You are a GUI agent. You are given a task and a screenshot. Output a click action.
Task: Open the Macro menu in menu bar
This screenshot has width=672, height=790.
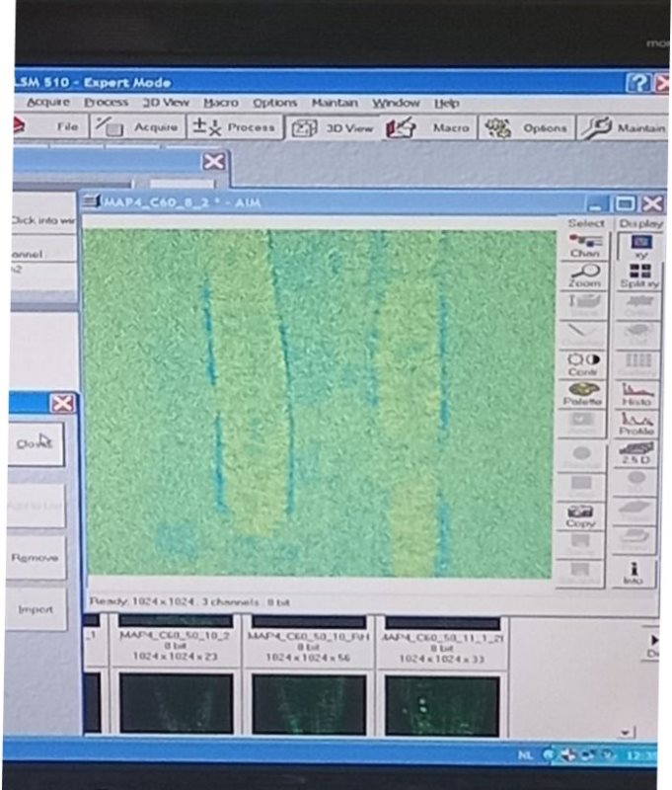221,103
